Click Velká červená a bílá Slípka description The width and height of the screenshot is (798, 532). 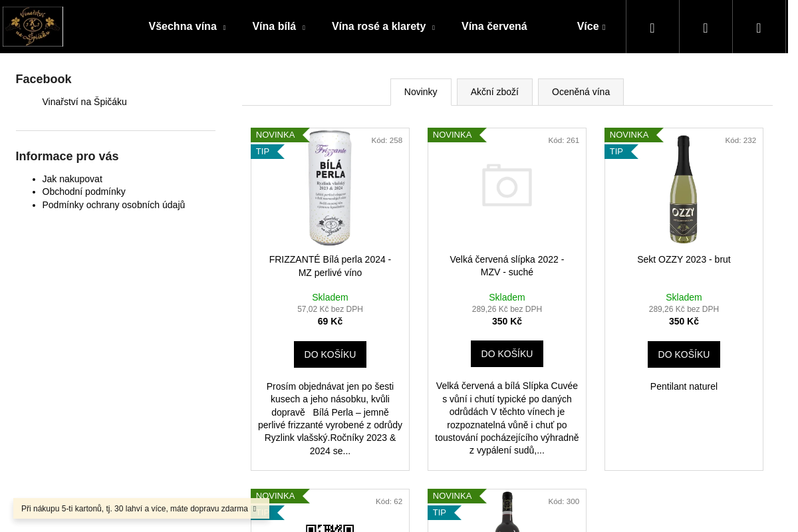point(507,418)
